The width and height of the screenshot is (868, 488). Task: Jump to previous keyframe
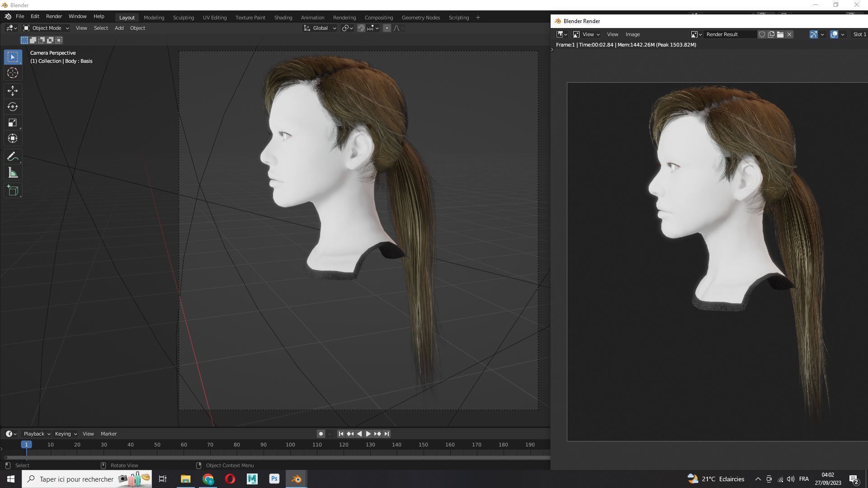tap(350, 434)
